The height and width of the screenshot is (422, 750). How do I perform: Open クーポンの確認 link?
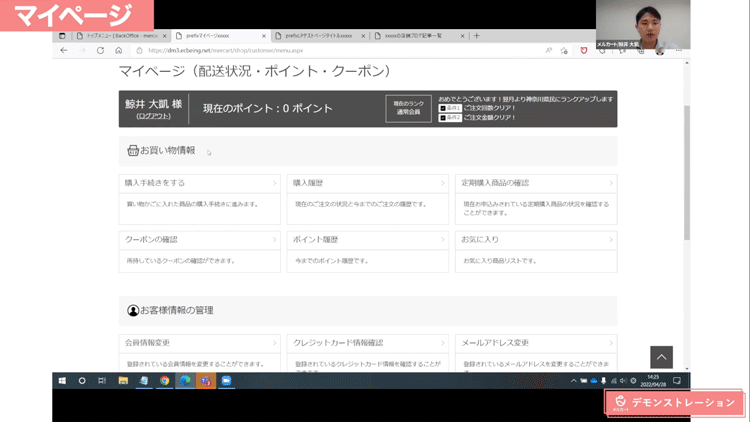click(151, 239)
